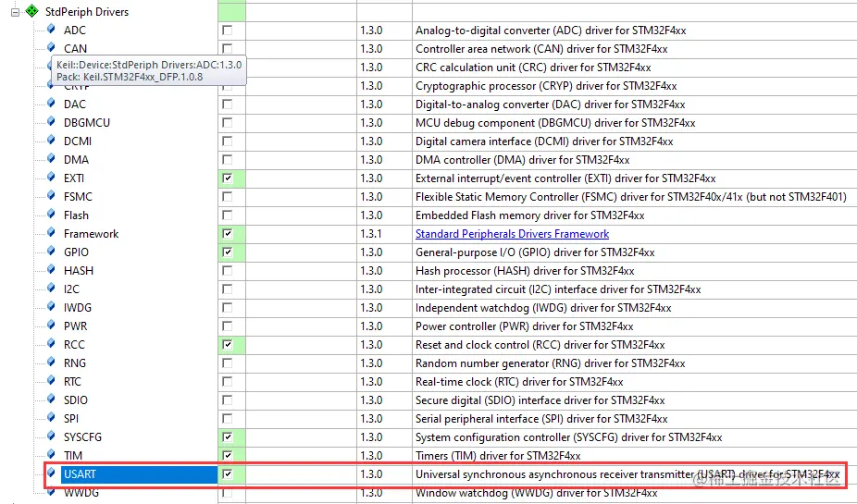Uncheck the EXTI driver checkbox
The height and width of the screenshot is (504, 857).
(228, 178)
